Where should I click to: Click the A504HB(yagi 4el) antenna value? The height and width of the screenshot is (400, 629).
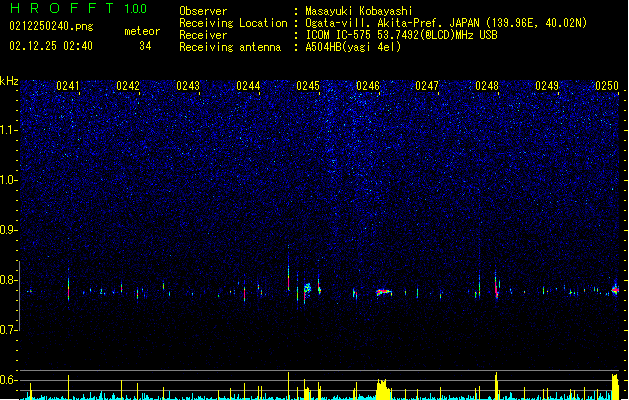coord(353,47)
